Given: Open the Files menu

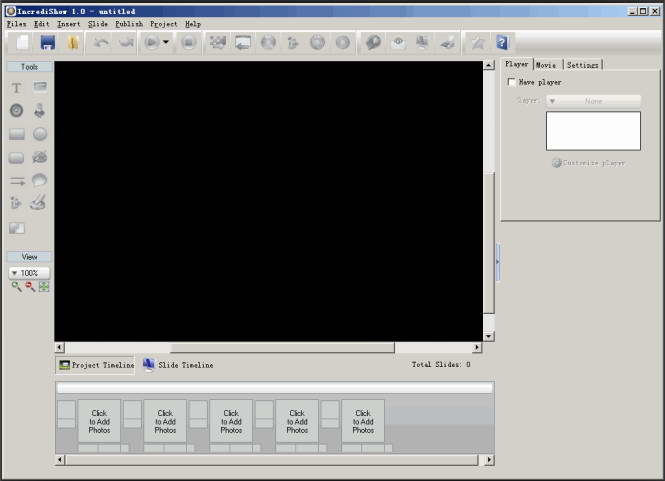Looking at the screenshot, I should pos(17,24).
